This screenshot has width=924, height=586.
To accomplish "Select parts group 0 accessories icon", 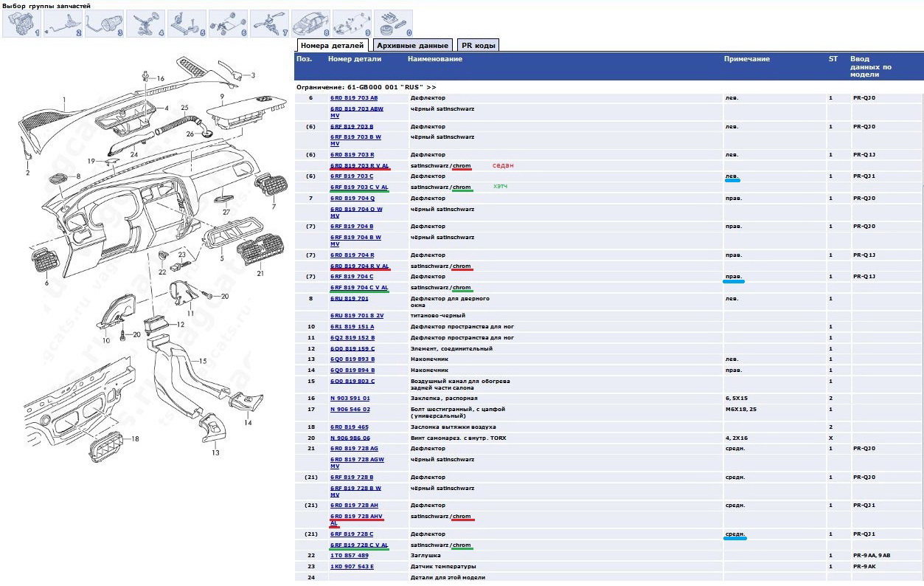I will point(393,24).
